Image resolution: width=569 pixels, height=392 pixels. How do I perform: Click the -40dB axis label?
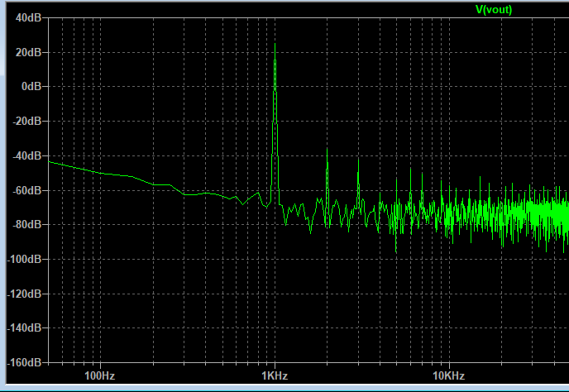[27, 155]
